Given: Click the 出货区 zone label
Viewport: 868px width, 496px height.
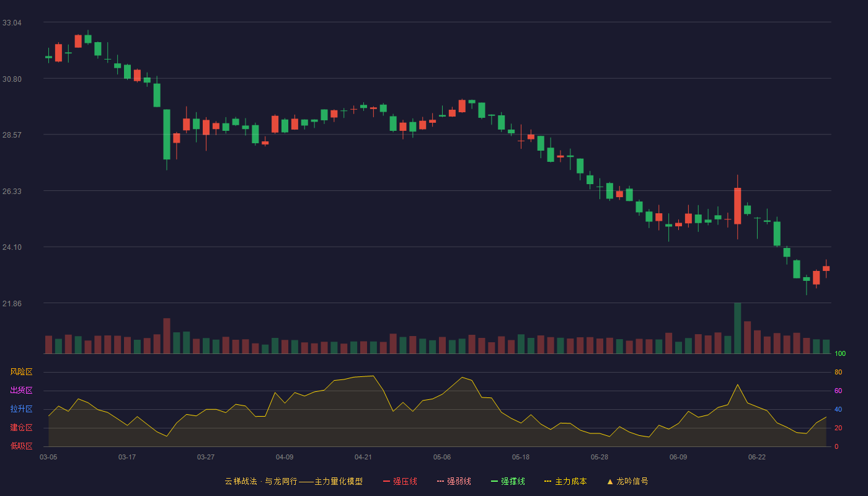Looking at the screenshot, I should click(21, 391).
